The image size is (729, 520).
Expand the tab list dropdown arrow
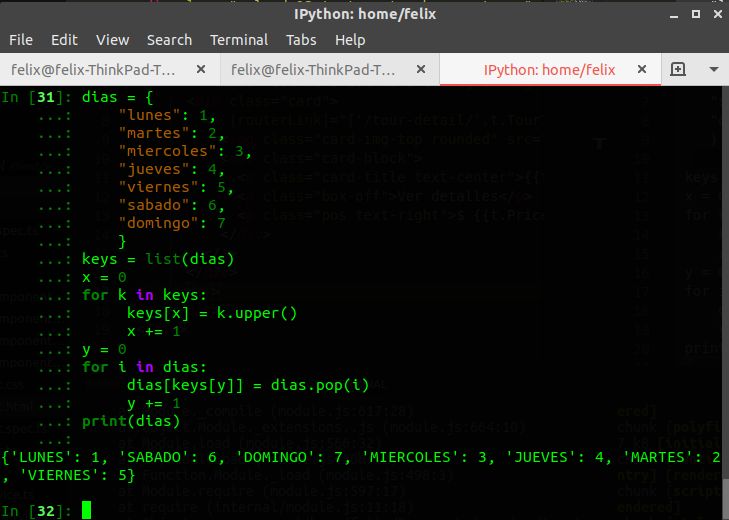(x=714, y=69)
